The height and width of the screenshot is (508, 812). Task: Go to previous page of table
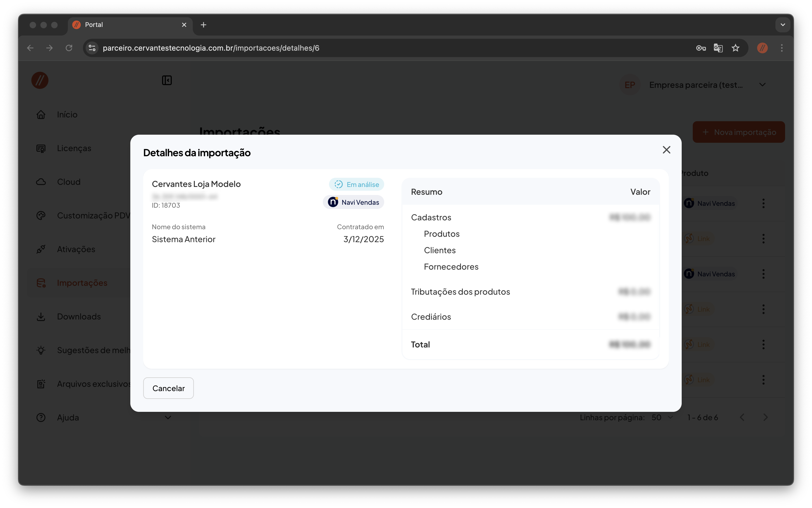[742, 417]
